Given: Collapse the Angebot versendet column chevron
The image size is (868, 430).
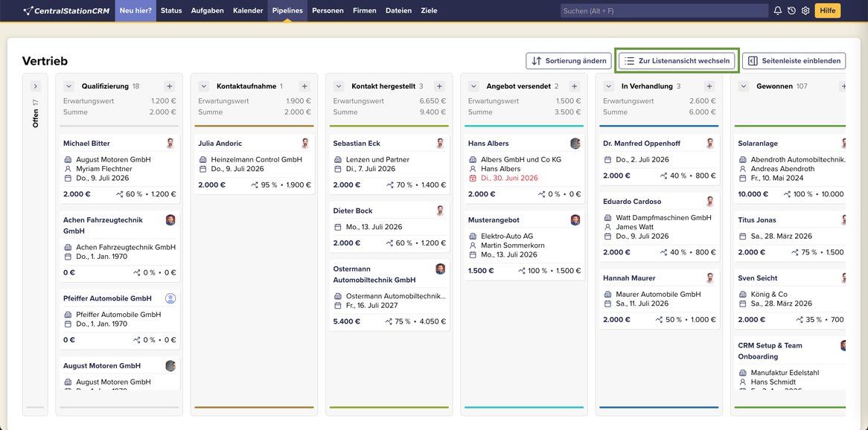Looking at the screenshot, I should [x=473, y=86].
